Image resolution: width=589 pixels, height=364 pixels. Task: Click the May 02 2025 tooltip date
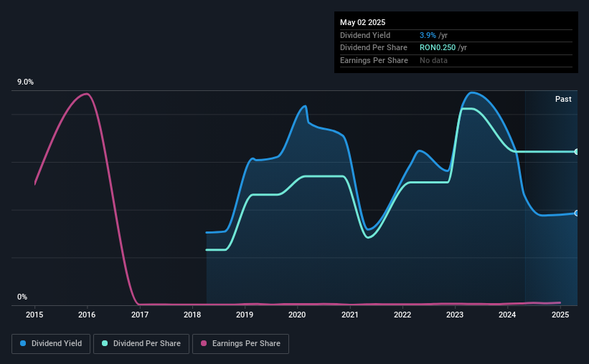pos(362,22)
